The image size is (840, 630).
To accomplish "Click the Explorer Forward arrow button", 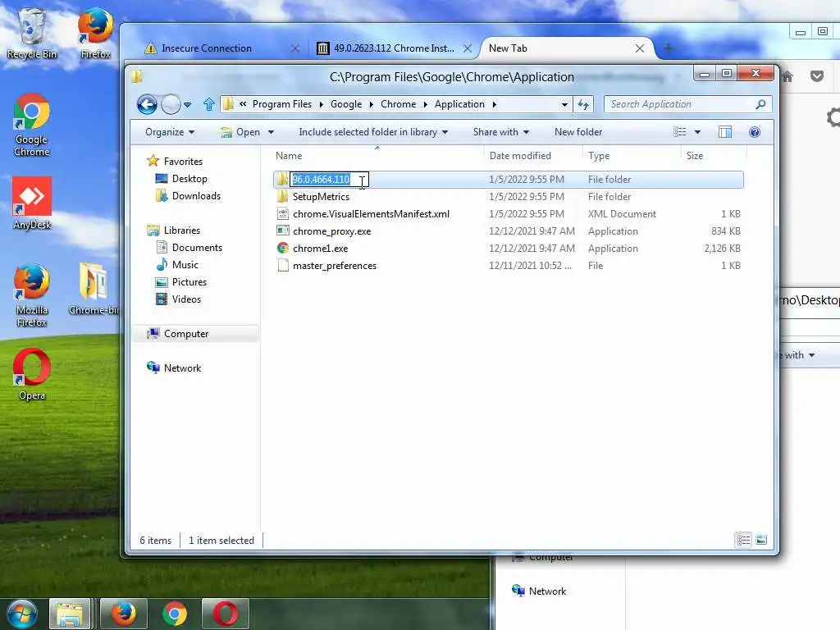I will pyautogui.click(x=171, y=104).
